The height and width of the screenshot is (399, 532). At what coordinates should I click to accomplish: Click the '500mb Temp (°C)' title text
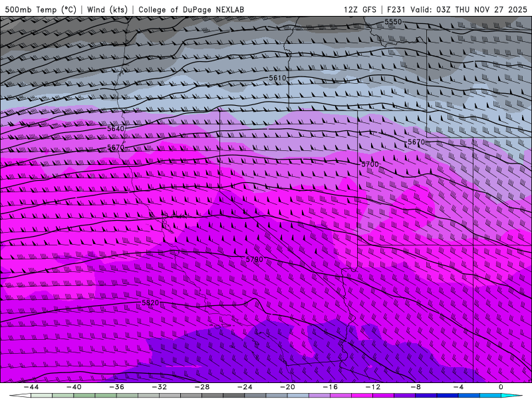click(x=41, y=9)
